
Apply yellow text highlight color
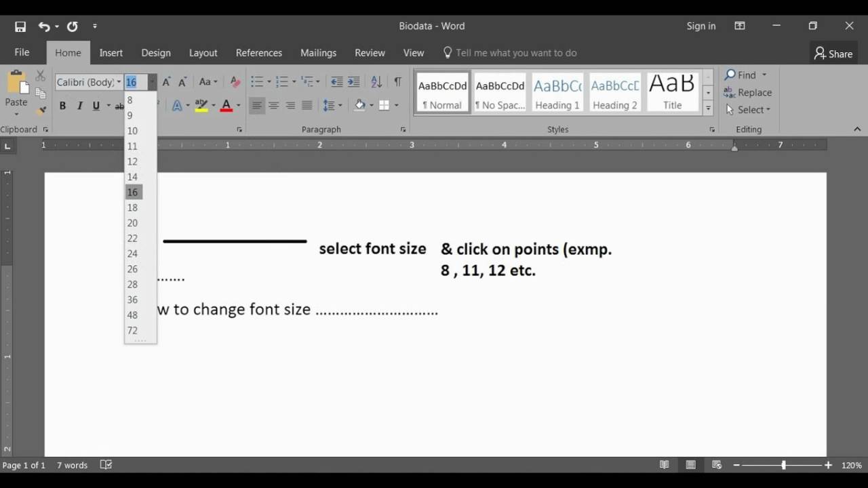coord(201,106)
